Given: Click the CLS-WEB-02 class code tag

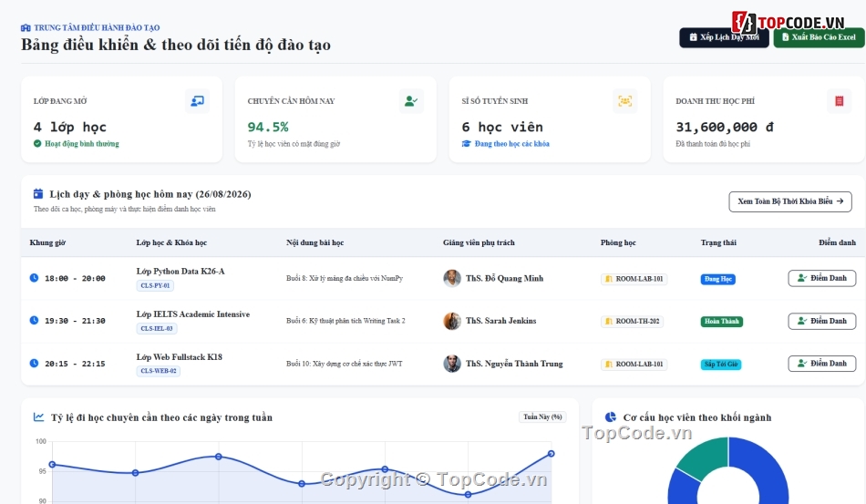Looking at the screenshot, I should (159, 371).
